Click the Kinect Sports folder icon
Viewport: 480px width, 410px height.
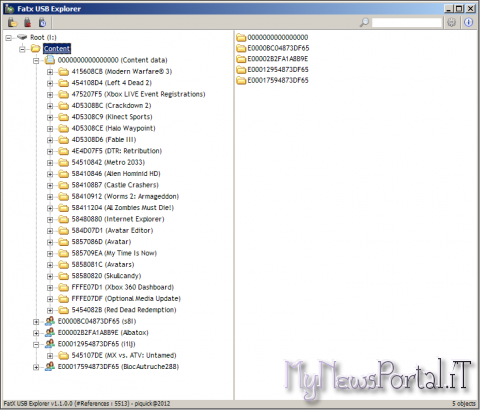pyautogui.click(x=63, y=117)
